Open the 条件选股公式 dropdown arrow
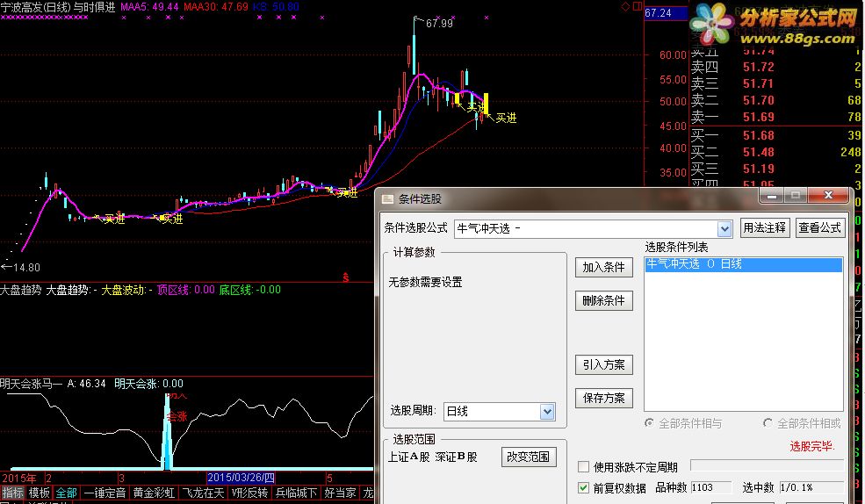The height and width of the screenshot is (504, 865). point(724,228)
